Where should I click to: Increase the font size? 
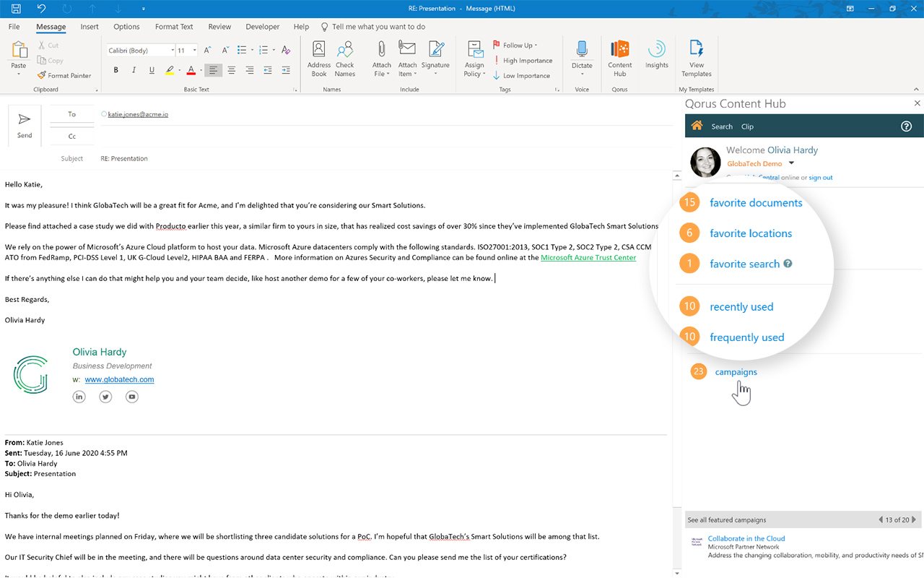[207, 50]
